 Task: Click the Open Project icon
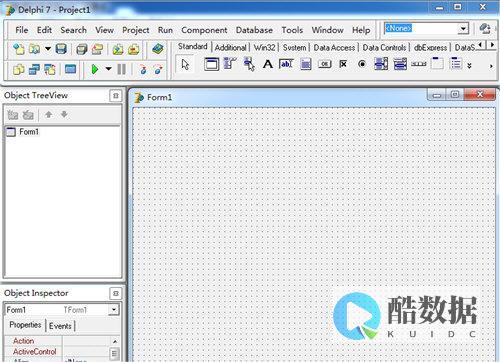click(97, 49)
